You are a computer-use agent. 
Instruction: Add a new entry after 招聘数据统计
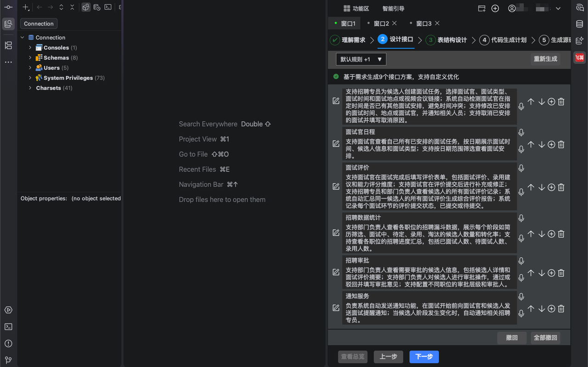(x=551, y=234)
